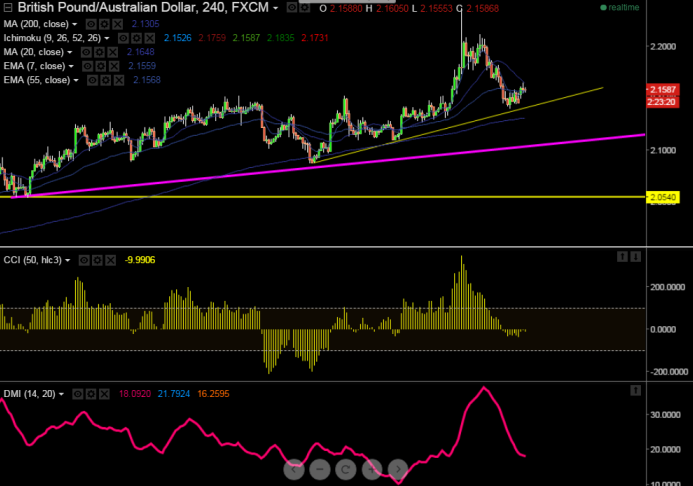This screenshot has height=486, width=693.
Task: Click the 2.1000 price axis label
Action: coord(663,151)
